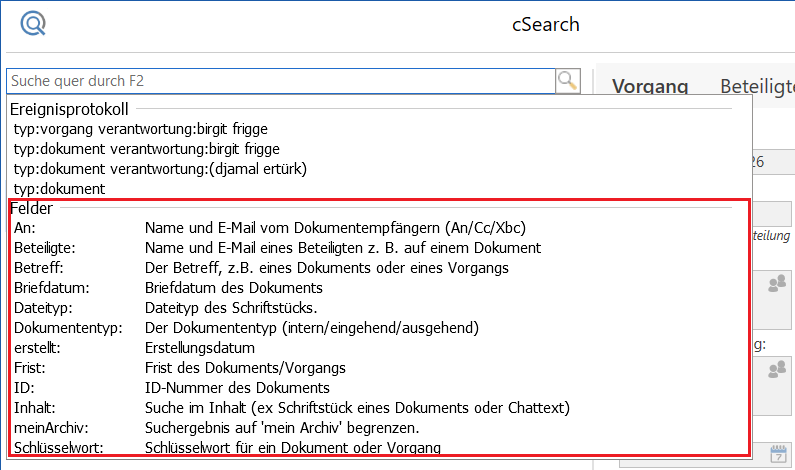Select history entry 'typ:dokument verantwortung:birgit frigge'
This screenshot has height=470, width=795.
coord(380,149)
